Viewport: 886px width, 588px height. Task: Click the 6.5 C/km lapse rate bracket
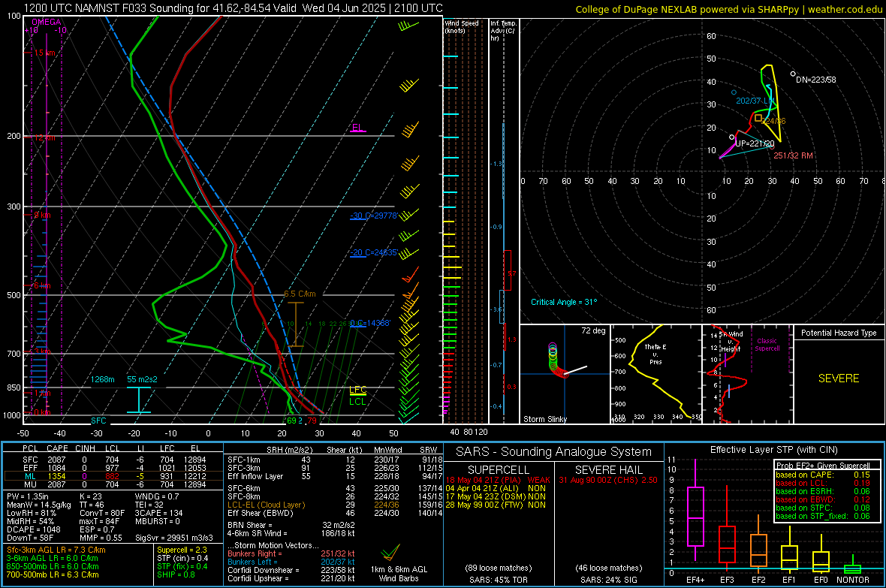click(x=296, y=324)
